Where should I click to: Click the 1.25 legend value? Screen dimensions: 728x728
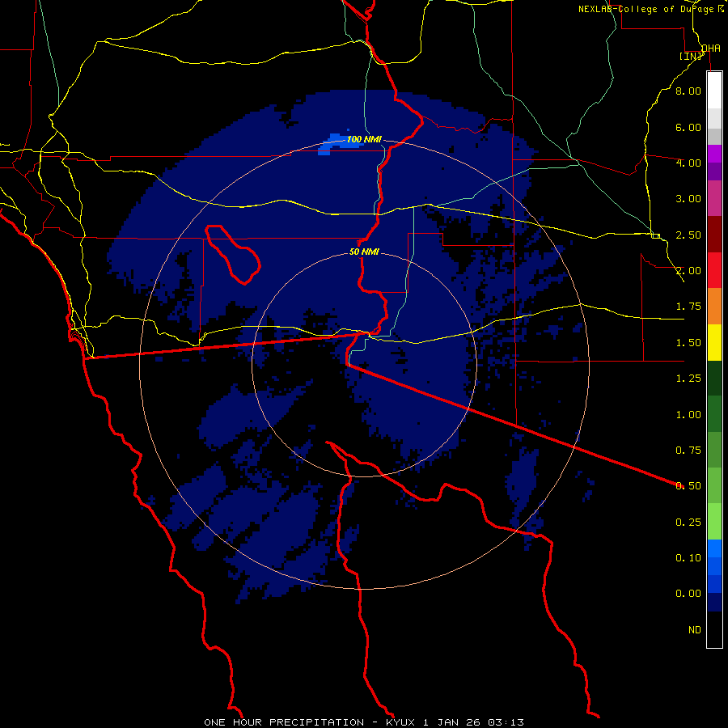[688, 379]
